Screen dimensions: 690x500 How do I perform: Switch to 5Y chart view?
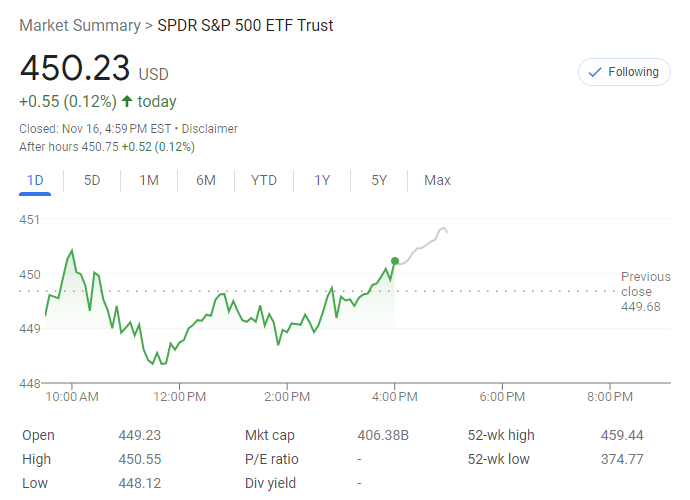379,180
